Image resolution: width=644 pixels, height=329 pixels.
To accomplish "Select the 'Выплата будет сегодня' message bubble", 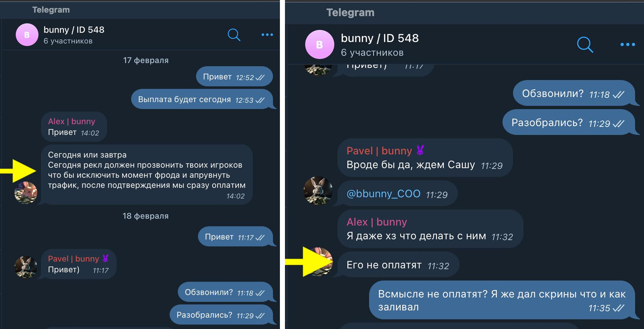I will (x=202, y=99).
